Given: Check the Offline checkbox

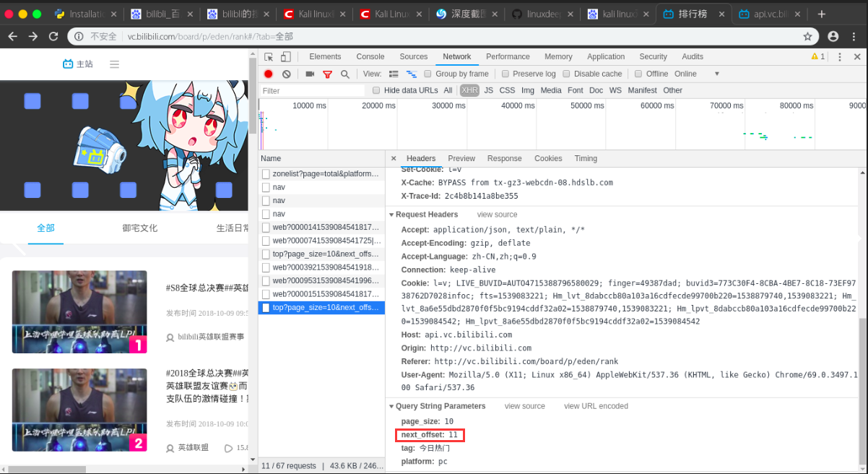Looking at the screenshot, I should pyautogui.click(x=638, y=74).
